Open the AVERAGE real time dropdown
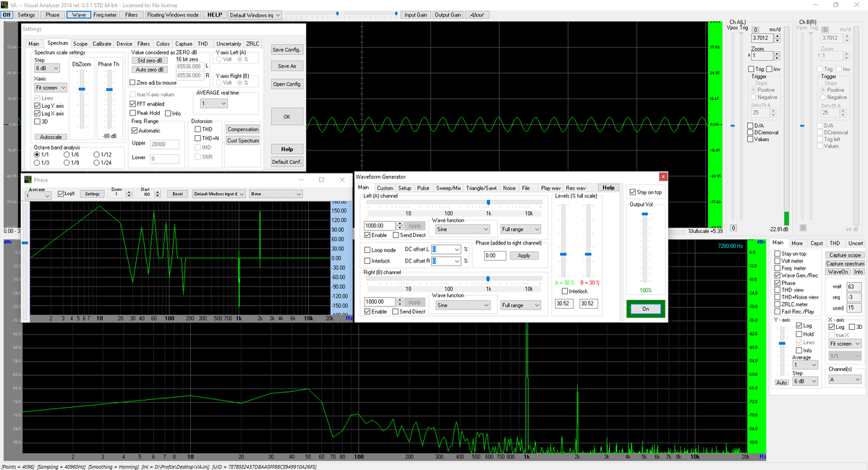 click(213, 104)
